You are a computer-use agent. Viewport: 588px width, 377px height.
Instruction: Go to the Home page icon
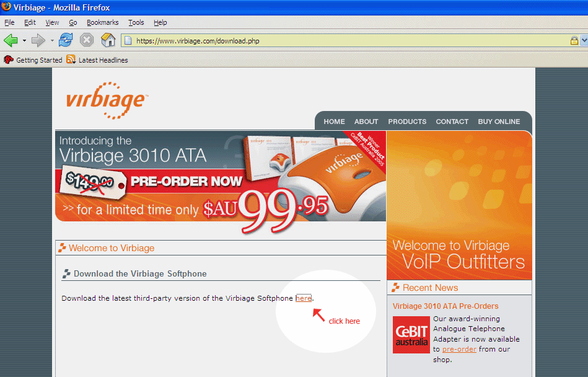[108, 40]
